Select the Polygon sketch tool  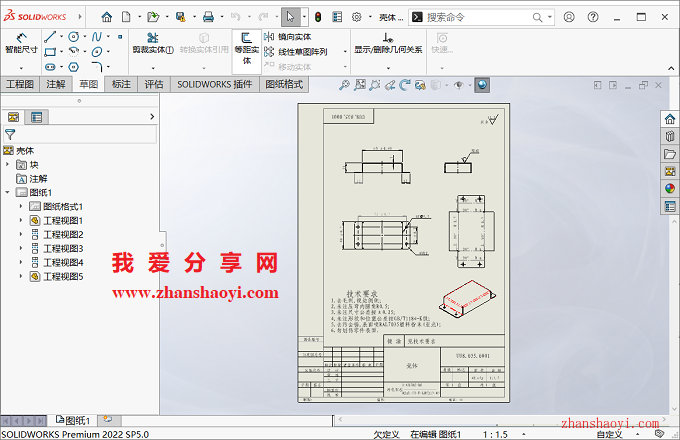(74, 67)
